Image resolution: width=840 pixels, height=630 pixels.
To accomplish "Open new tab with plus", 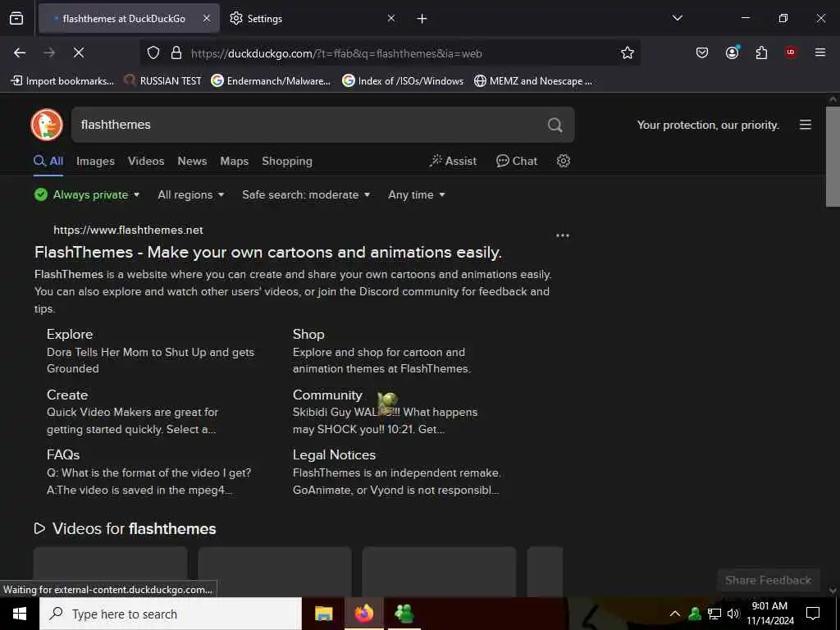I will coord(422,19).
